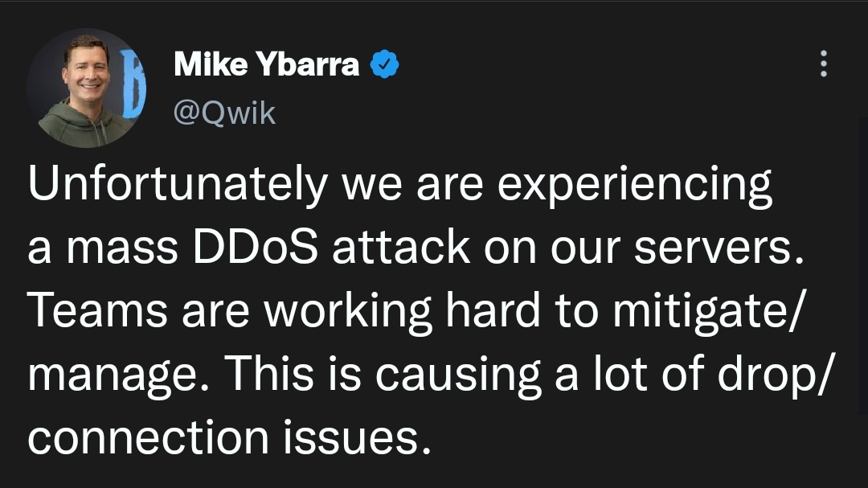This screenshot has height=488, width=868.
Task: Click the word "servers." in the tweet
Action: point(719,248)
